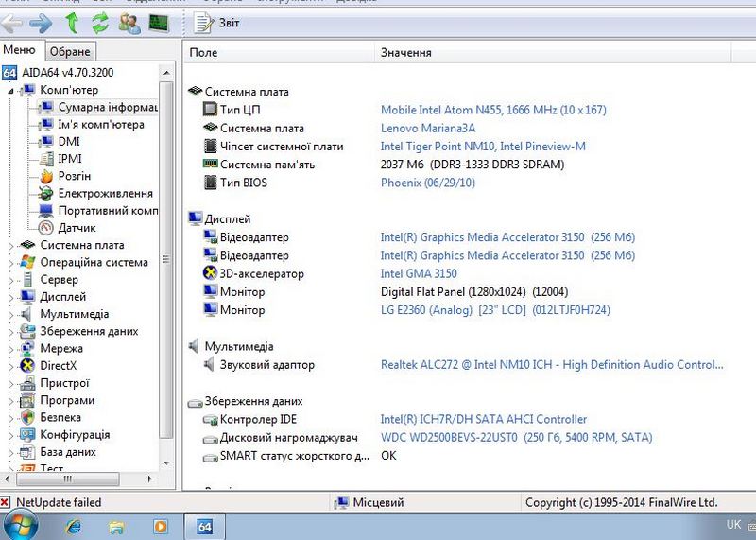Expand the Мережа tree node

coord(10,349)
